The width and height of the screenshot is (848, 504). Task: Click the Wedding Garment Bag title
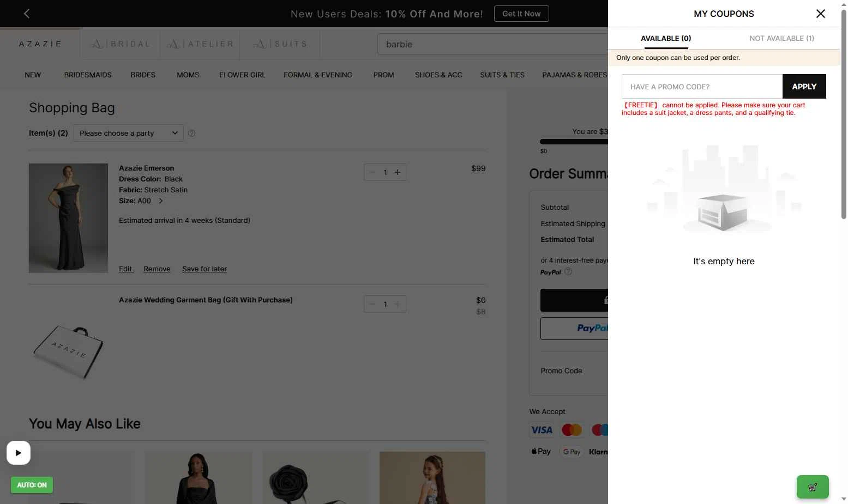206,300
